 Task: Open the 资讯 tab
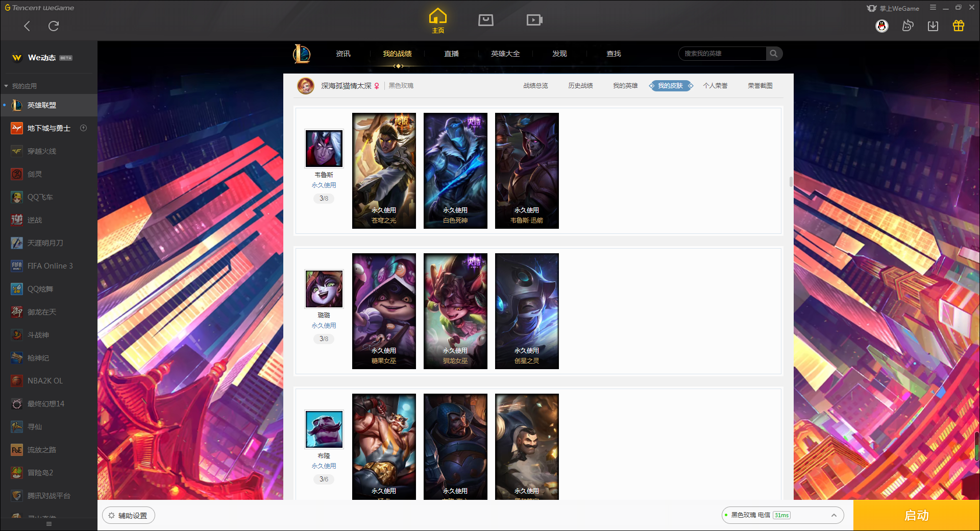pyautogui.click(x=343, y=54)
